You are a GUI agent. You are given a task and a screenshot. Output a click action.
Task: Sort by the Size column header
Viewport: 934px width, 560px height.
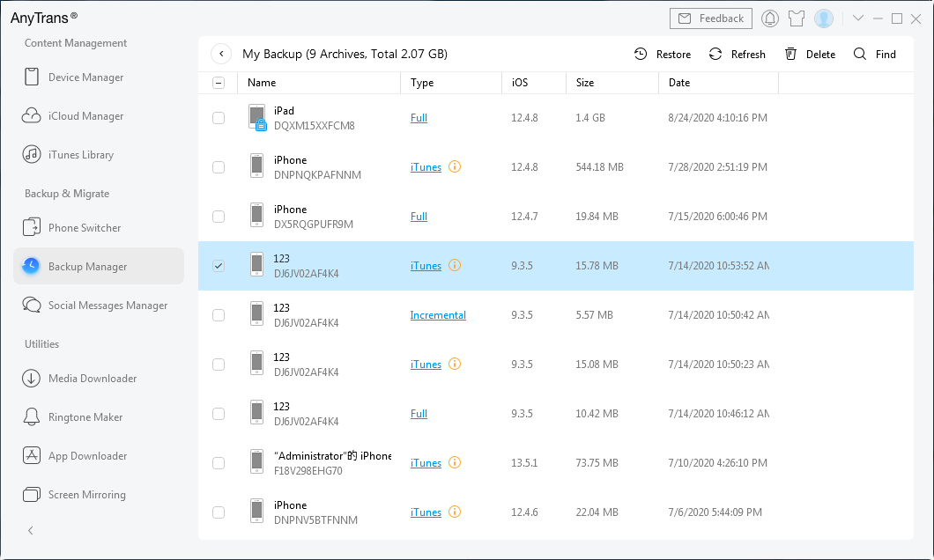tap(612, 83)
